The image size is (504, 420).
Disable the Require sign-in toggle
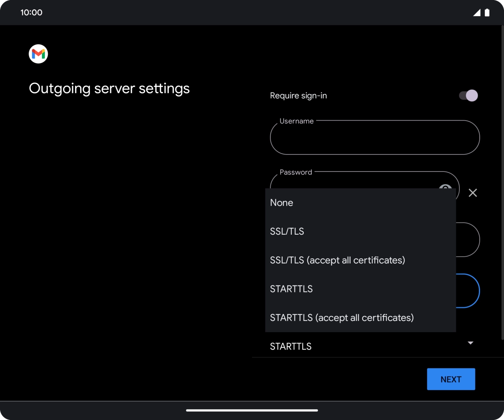coord(467,95)
